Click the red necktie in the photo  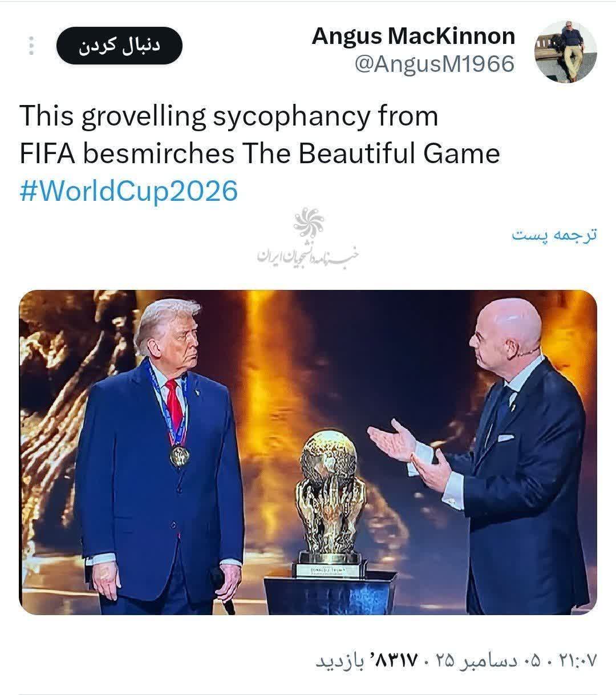[174, 406]
